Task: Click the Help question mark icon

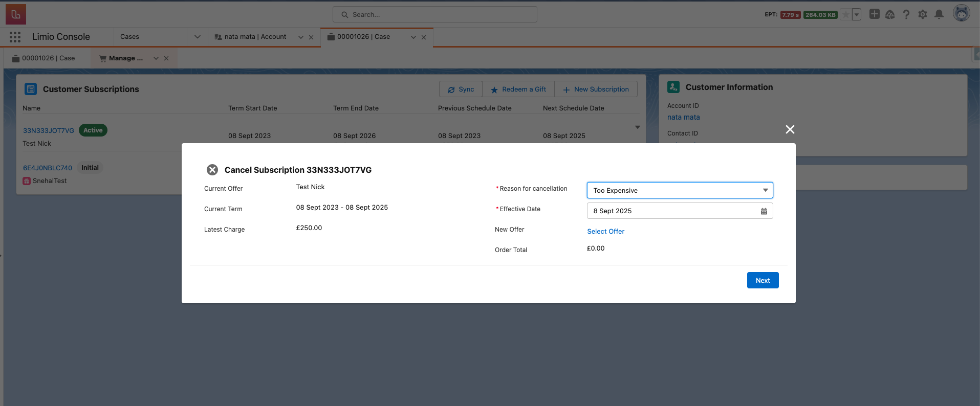Action: [906, 14]
